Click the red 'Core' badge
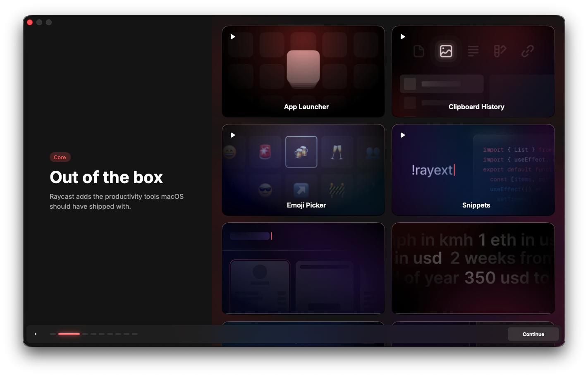 60,157
